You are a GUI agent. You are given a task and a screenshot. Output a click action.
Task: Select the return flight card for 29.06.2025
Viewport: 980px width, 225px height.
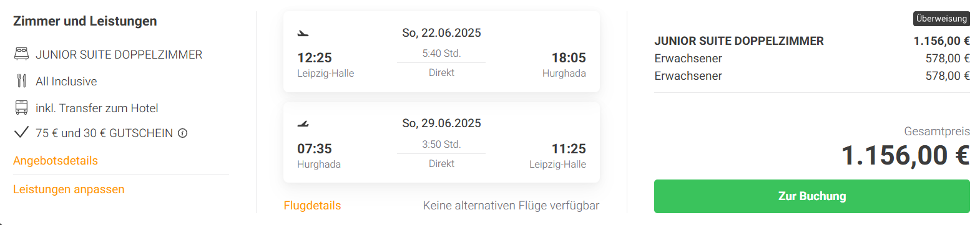coord(441,142)
